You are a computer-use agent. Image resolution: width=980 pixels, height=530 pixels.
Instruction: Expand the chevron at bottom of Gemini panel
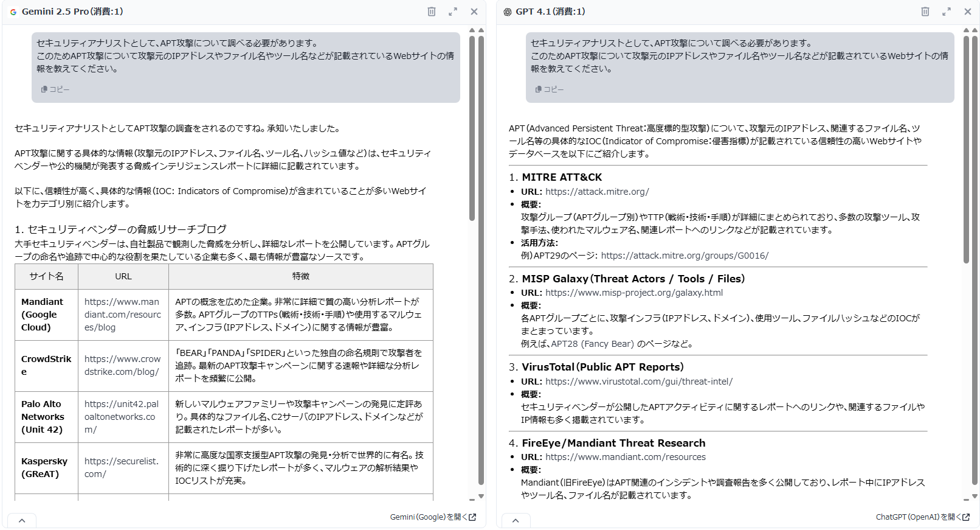pyautogui.click(x=22, y=520)
